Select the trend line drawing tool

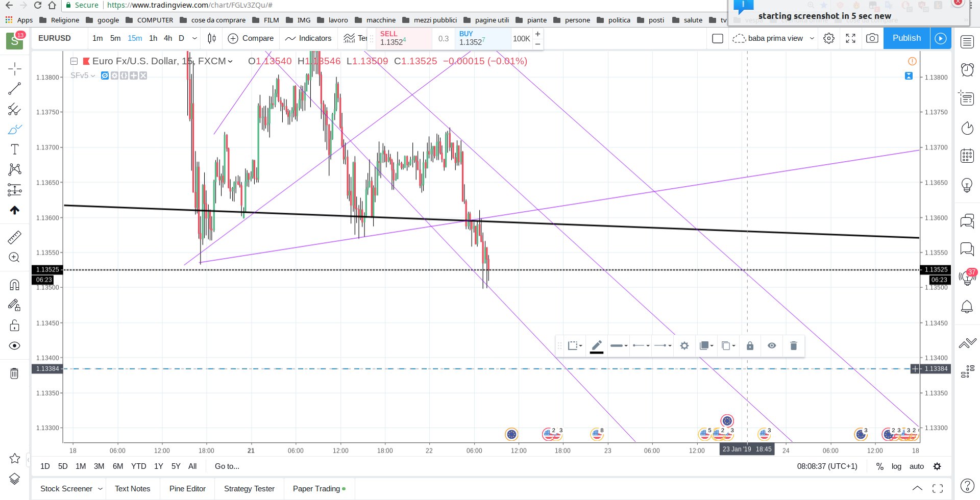[x=15, y=89]
